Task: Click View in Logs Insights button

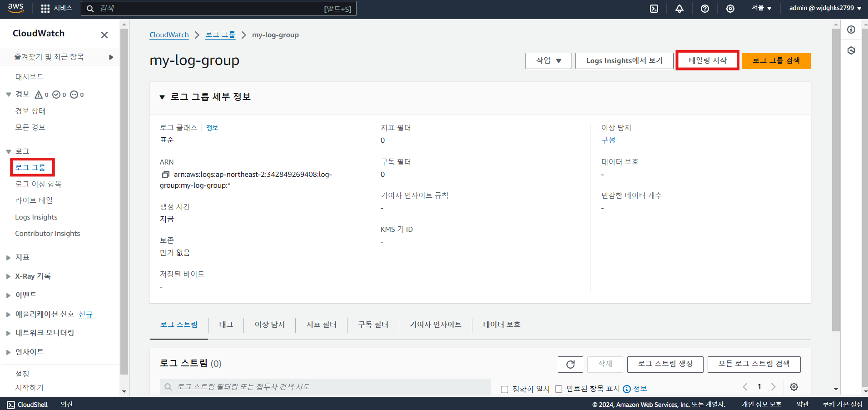Action: 625,61
